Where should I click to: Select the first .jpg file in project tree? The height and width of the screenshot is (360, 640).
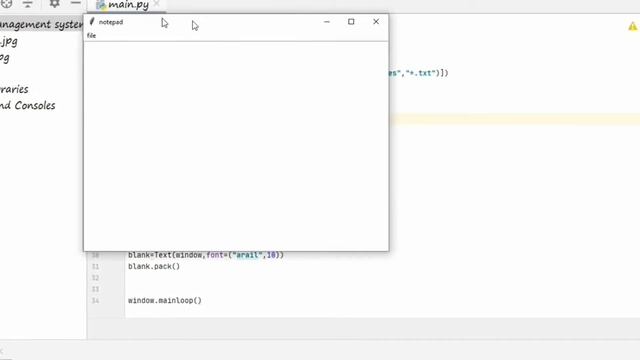(x=9, y=41)
